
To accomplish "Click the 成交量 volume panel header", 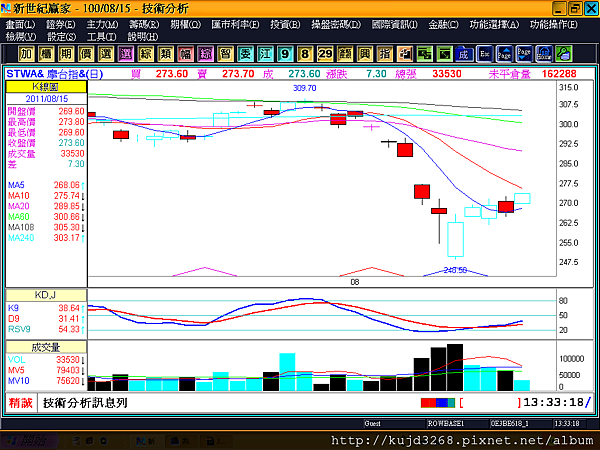I will 46,347.
